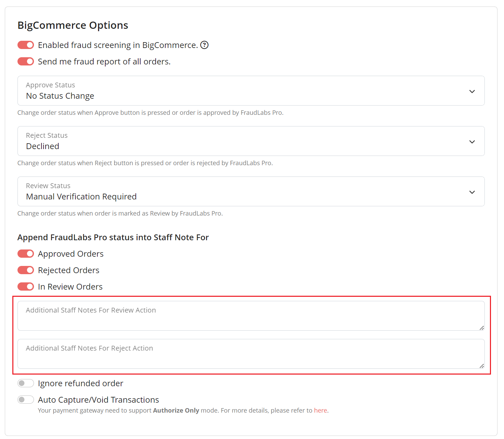Open the fraud screening help question-mark icon

click(x=204, y=45)
